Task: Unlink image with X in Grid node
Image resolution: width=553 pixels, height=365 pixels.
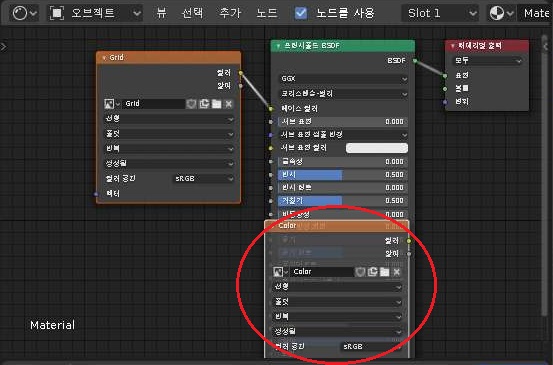Action: click(x=229, y=104)
